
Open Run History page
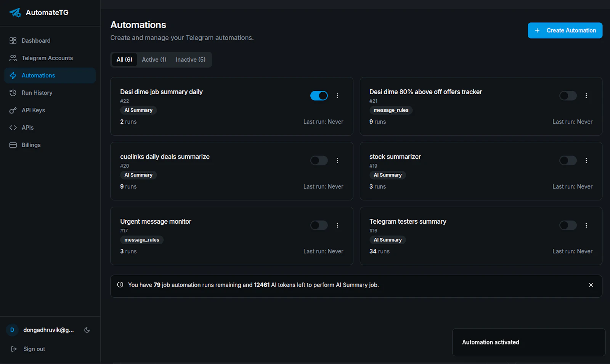[50, 93]
